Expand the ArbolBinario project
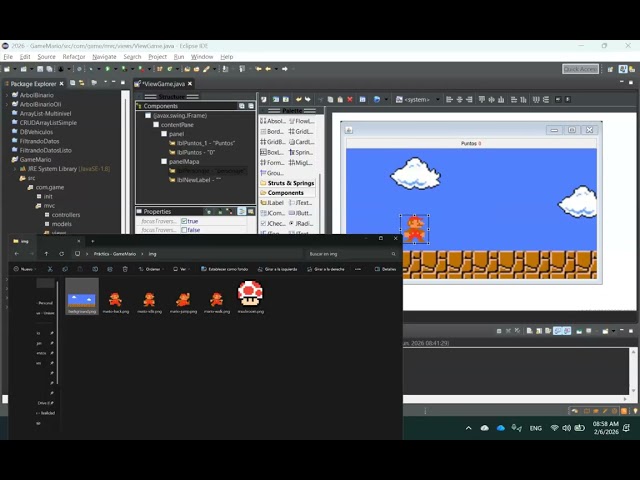Viewport: 640px width, 480px height. click(7, 95)
